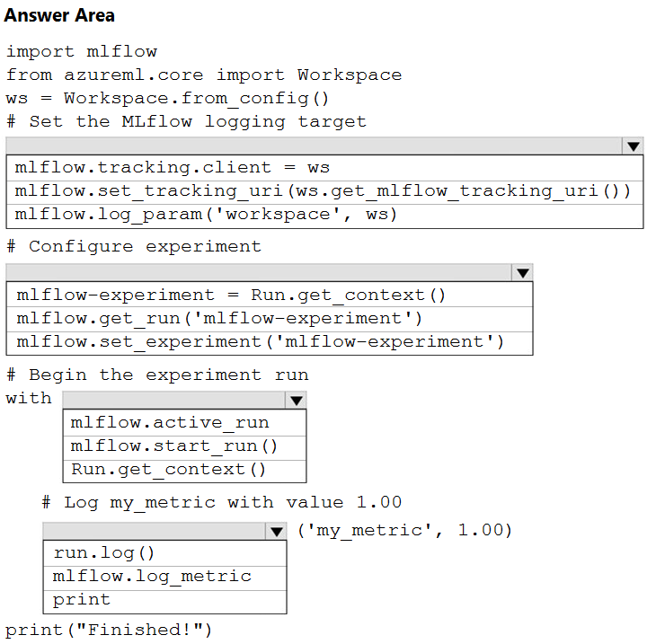Select mlflow.get_run('mlflow-experiment') option

click(x=270, y=319)
